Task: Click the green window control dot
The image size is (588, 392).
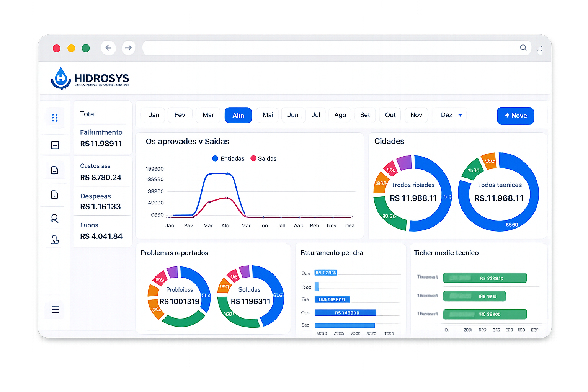Action: point(86,48)
